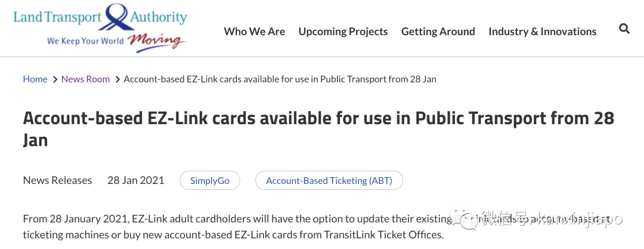This screenshot has height=249, width=644.
Task: Select the SimplyGo tag
Action: [210, 180]
